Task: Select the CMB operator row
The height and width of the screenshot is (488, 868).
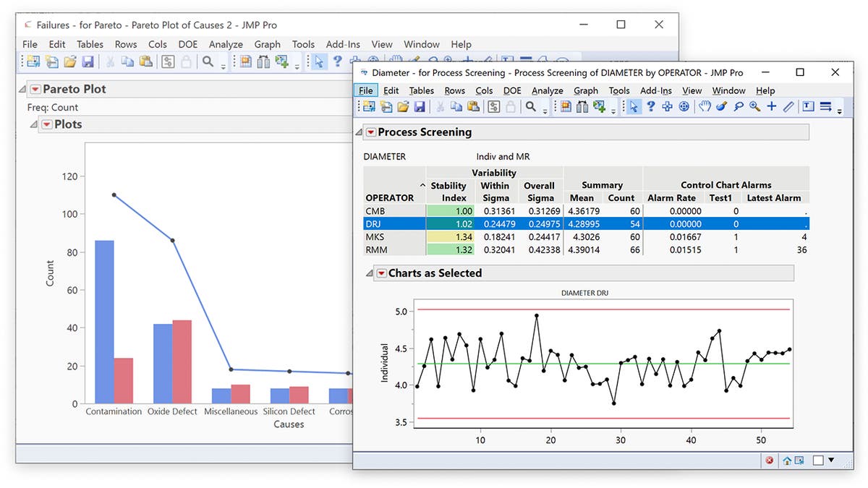Action: [x=586, y=211]
